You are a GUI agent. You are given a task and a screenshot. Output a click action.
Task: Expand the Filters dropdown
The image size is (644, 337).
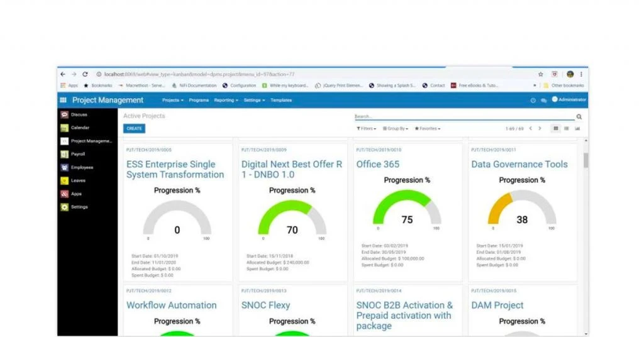(x=367, y=128)
